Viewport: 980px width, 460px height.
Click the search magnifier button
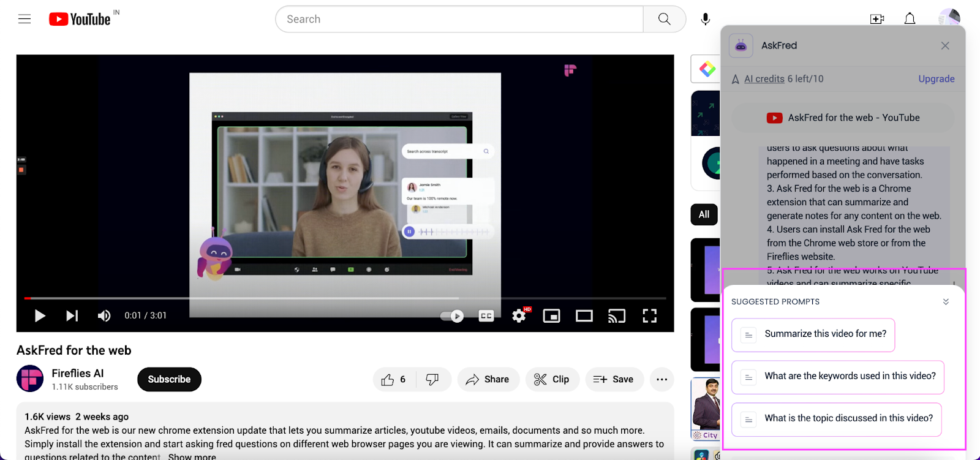665,19
